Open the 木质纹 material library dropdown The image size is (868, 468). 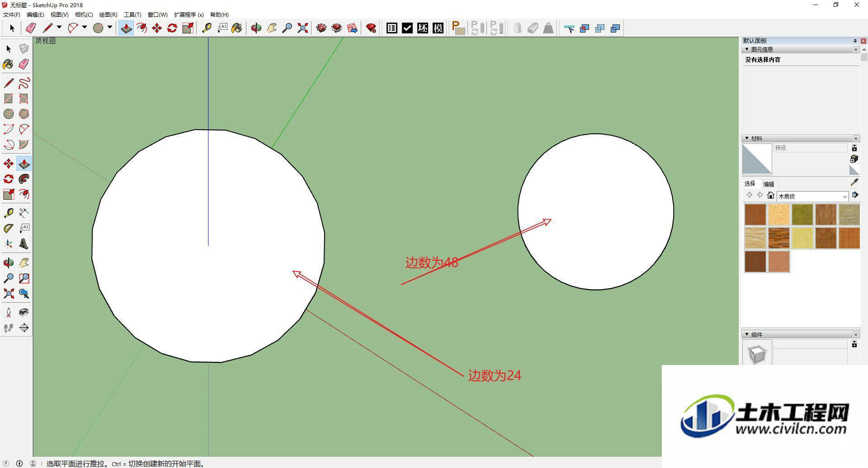(x=812, y=196)
